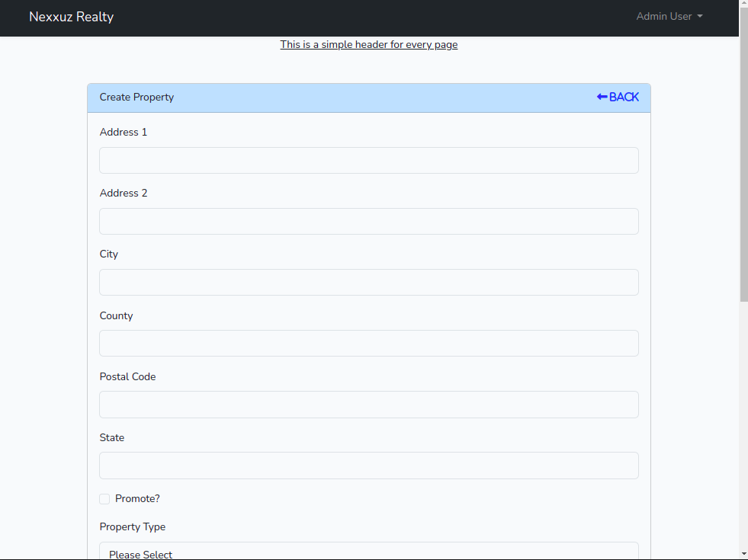The image size is (748, 560).
Task: Expand the Property Type select box
Action: click(368, 552)
